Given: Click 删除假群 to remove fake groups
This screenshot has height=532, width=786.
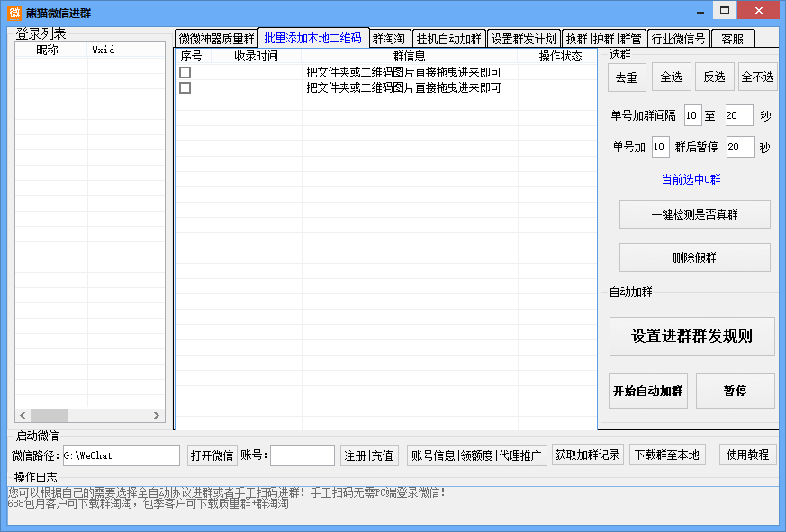Looking at the screenshot, I should tap(694, 257).
